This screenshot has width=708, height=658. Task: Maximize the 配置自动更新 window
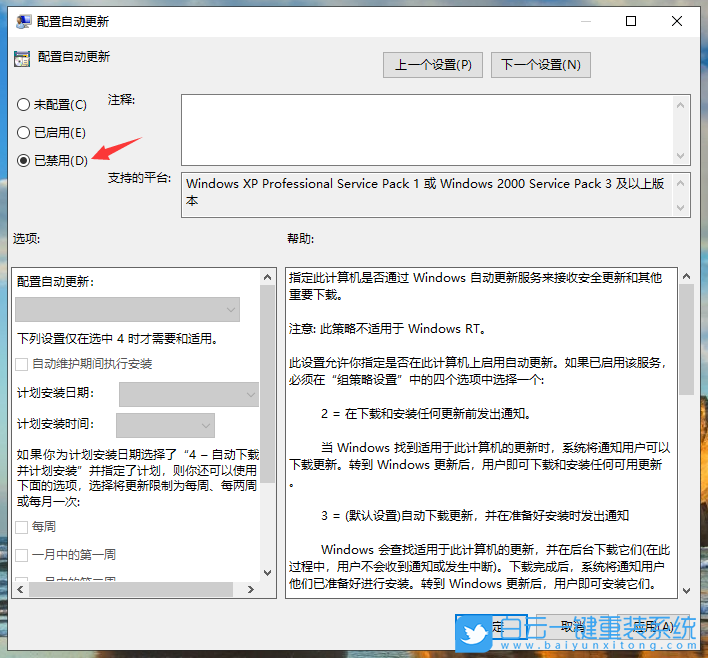[631, 21]
